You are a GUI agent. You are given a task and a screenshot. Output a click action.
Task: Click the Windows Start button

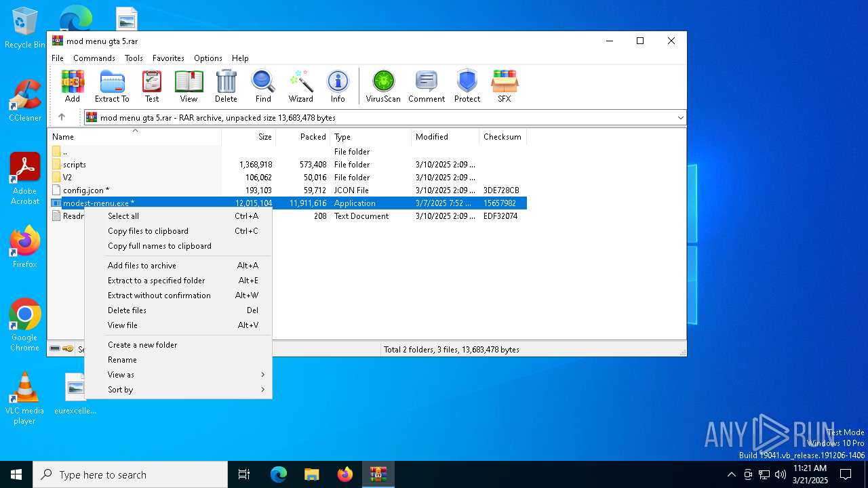(16, 474)
